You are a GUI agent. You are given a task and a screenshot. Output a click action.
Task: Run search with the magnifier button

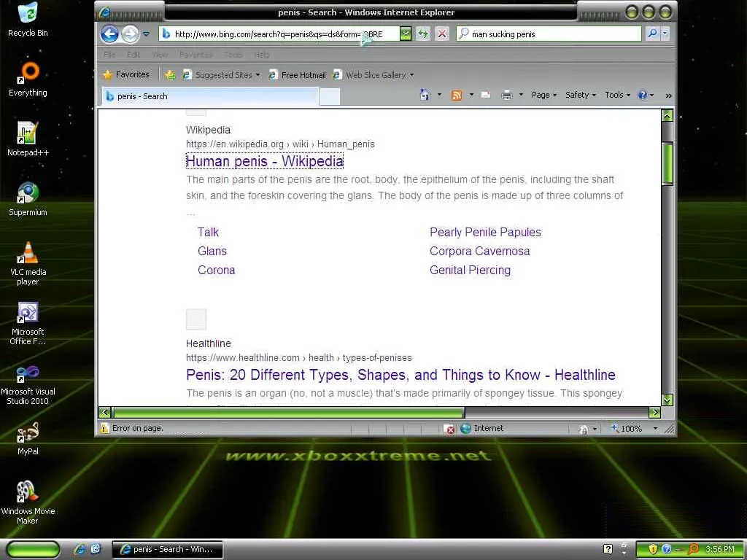(x=652, y=34)
